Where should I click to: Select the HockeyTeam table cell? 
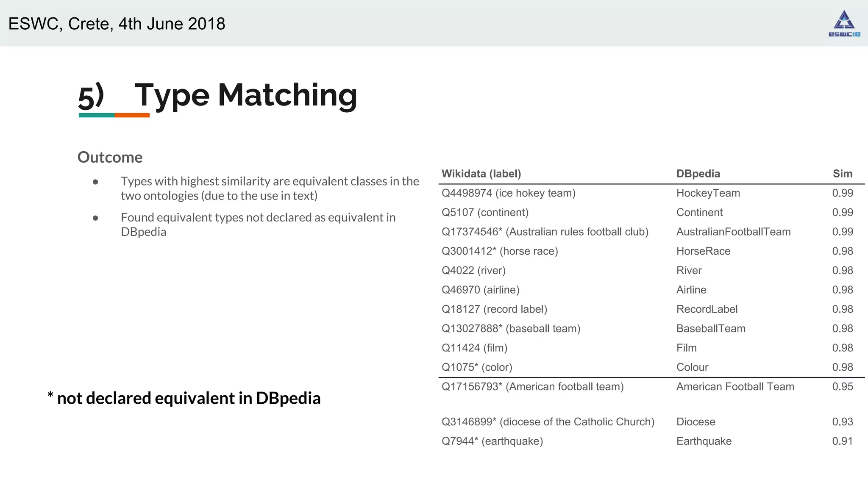click(x=708, y=193)
